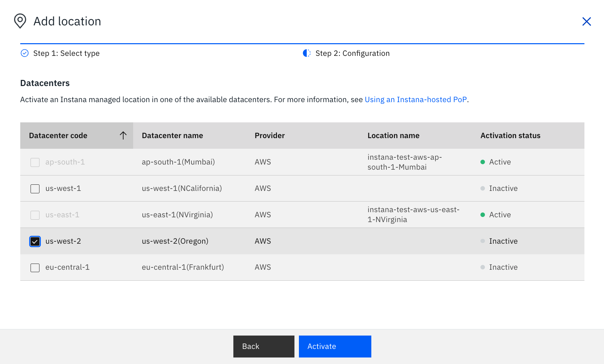Click instana-test-aws-ap-south-1-Mumbai location name
Screen dimensions: 604x364
(405, 162)
